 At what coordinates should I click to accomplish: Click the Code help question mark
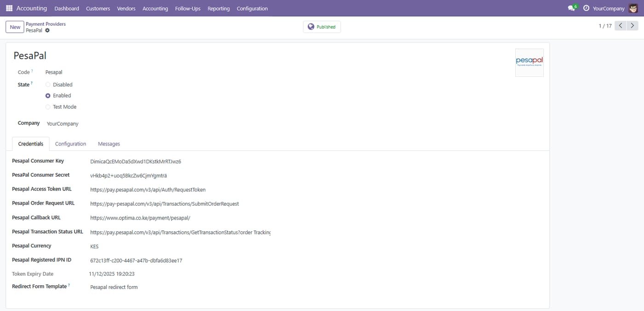[x=32, y=71]
